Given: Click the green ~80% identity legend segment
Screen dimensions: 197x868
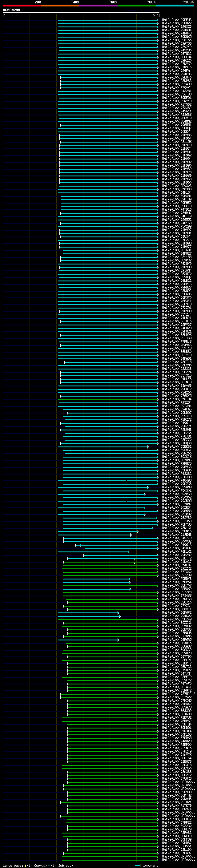Looking at the screenshot, I should tap(137, 6).
